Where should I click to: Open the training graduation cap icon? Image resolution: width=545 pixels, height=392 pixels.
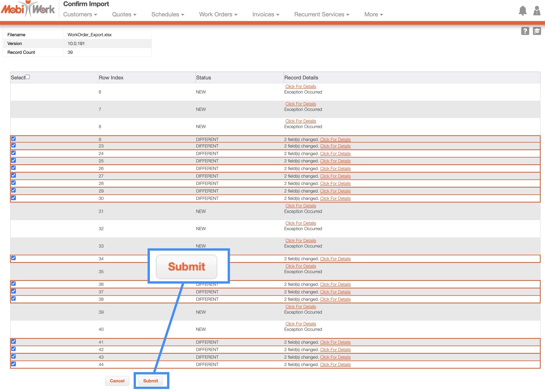(x=537, y=31)
